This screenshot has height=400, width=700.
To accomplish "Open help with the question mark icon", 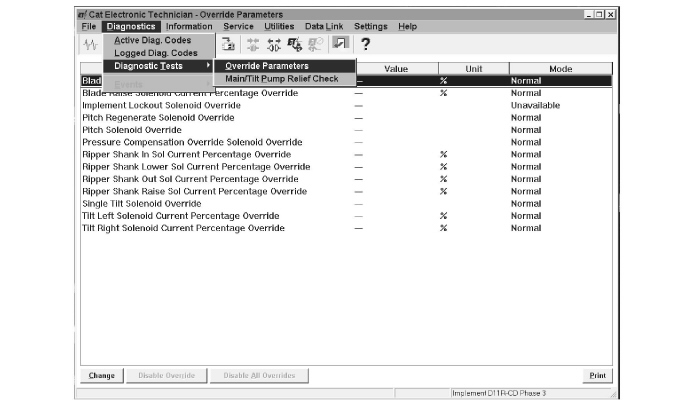I will pos(365,44).
